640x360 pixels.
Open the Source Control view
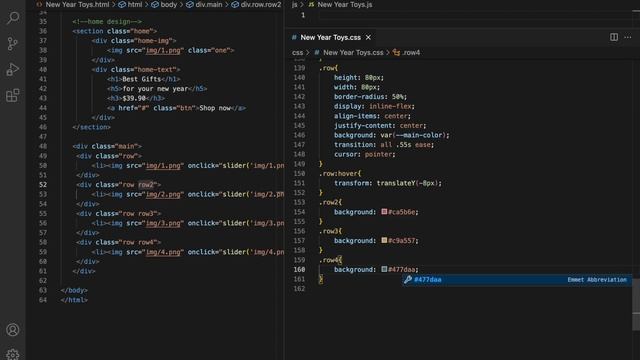pyautogui.click(x=13, y=43)
